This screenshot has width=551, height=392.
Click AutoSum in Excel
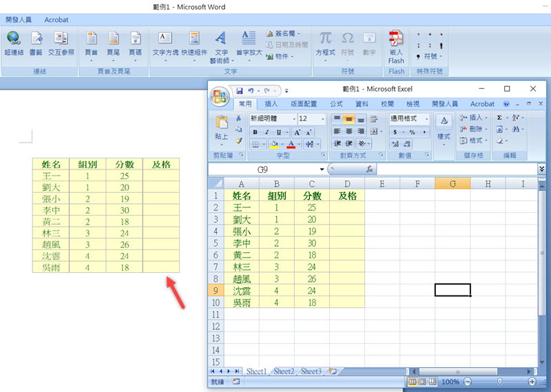(x=499, y=118)
